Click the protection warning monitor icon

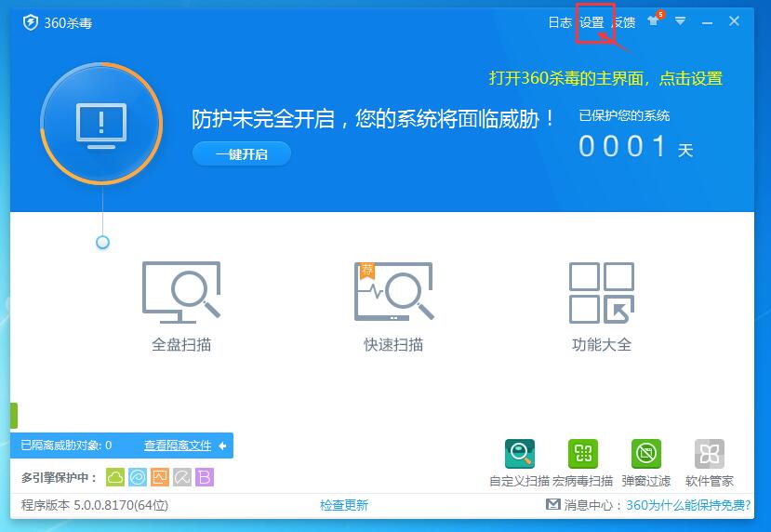[101, 124]
